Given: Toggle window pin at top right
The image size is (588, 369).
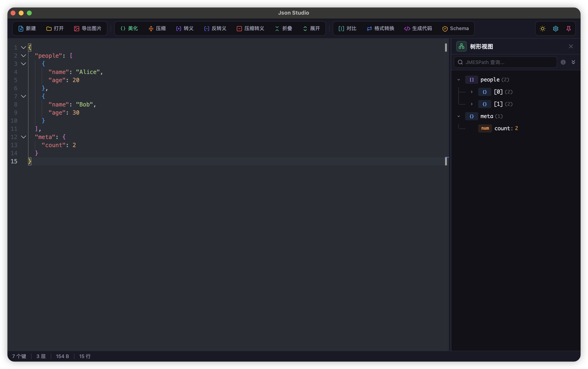Looking at the screenshot, I should 569,28.
